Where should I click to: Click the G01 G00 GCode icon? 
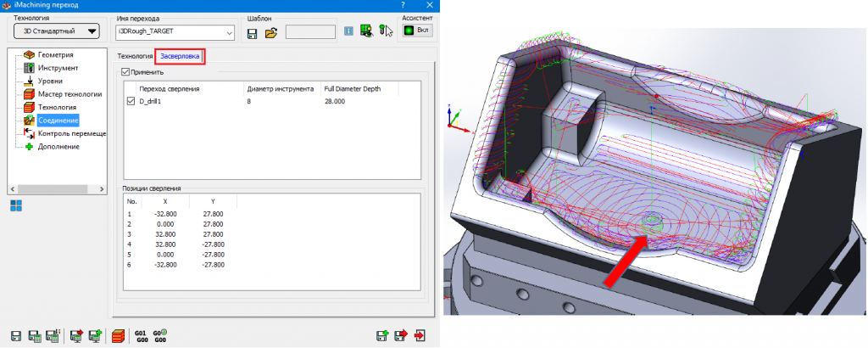[140, 336]
